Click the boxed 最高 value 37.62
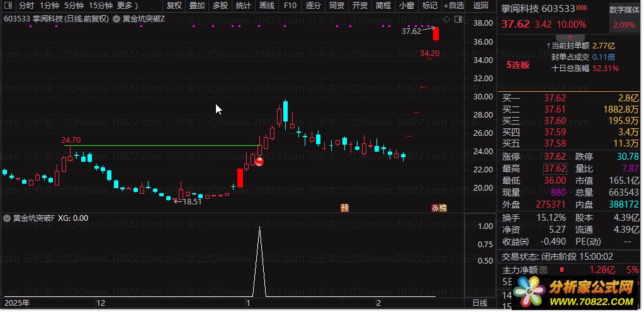The image size is (644, 312). [555, 169]
